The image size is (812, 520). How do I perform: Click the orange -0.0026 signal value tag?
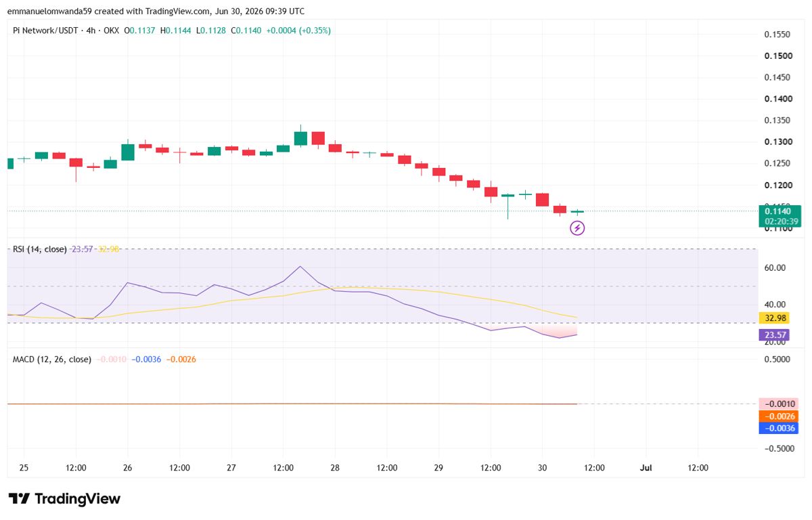click(x=780, y=416)
